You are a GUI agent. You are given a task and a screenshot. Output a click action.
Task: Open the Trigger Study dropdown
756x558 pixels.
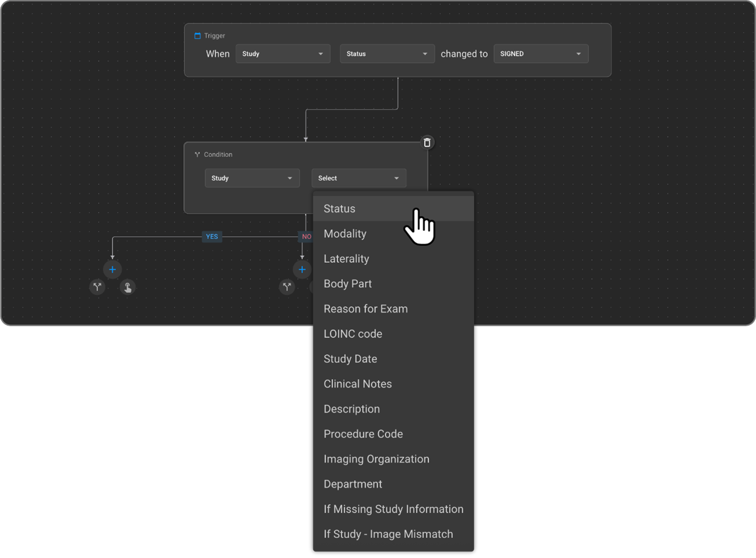tap(283, 54)
